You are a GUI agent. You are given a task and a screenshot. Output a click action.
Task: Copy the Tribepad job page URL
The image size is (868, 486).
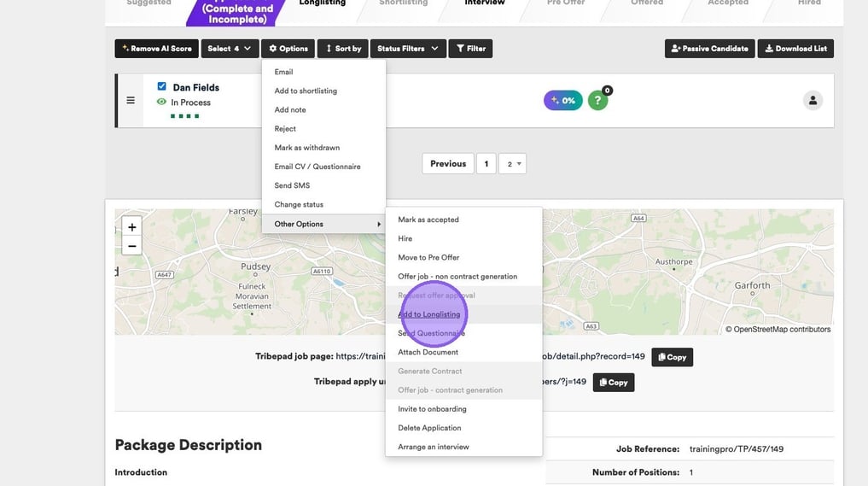(x=671, y=357)
